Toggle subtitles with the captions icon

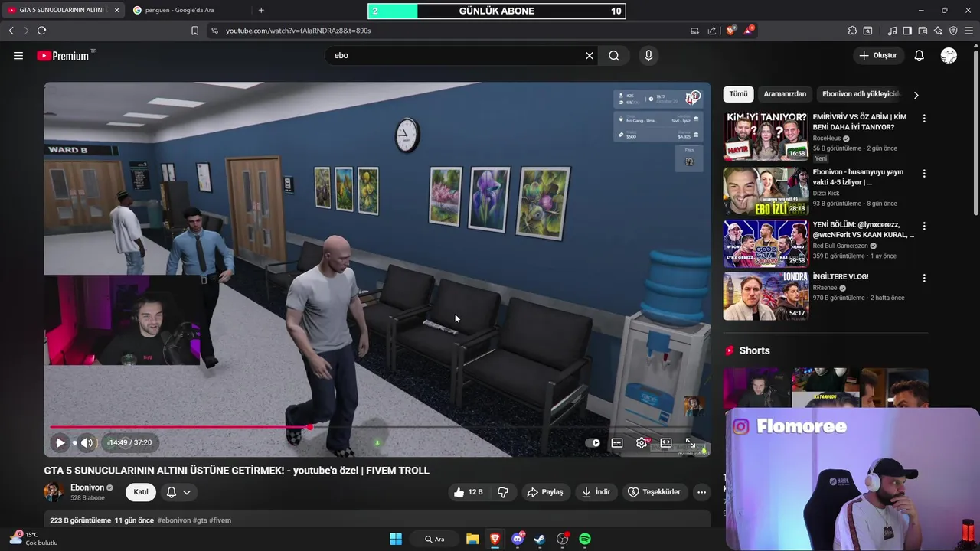617,442
